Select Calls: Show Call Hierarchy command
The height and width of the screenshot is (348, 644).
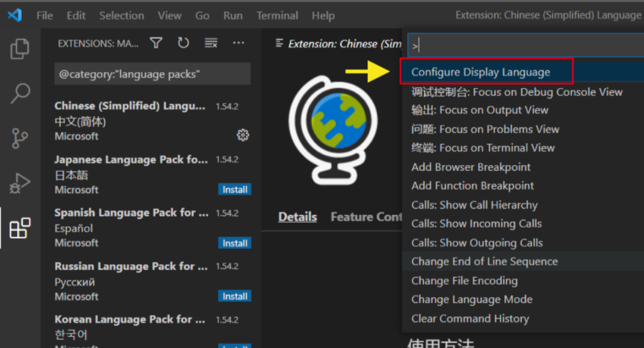(523, 205)
